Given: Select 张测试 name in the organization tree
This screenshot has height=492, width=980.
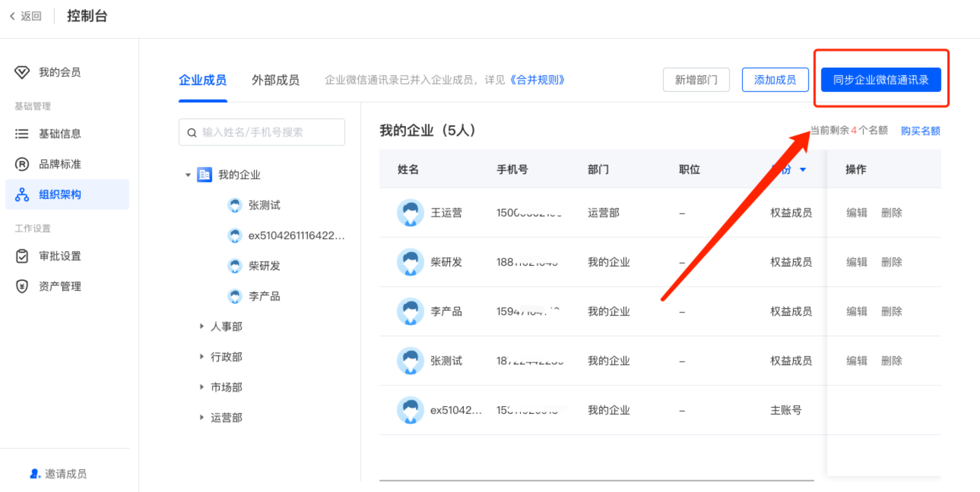Looking at the screenshot, I should click(265, 205).
